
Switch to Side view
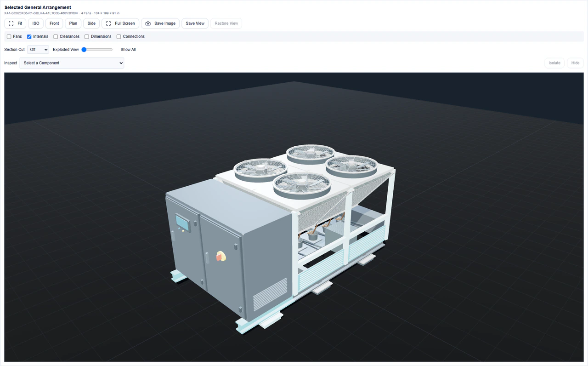tap(91, 23)
